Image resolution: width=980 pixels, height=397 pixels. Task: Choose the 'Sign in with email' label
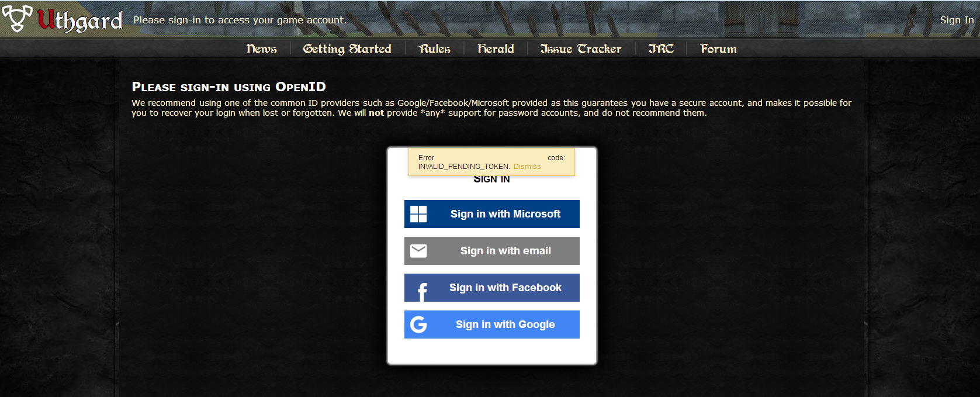(x=505, y=251)
